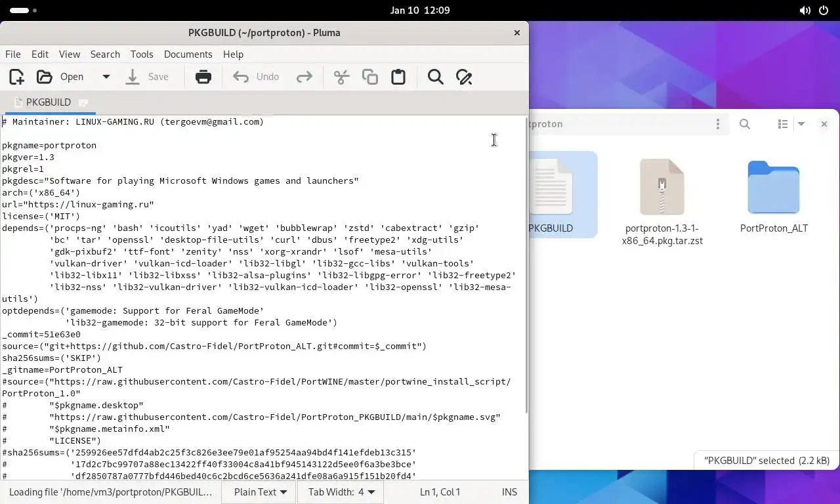Toggle list view in Files window
Image resolution: width=840 pixels, height=504 pixels.
click(x=783, y=124)
